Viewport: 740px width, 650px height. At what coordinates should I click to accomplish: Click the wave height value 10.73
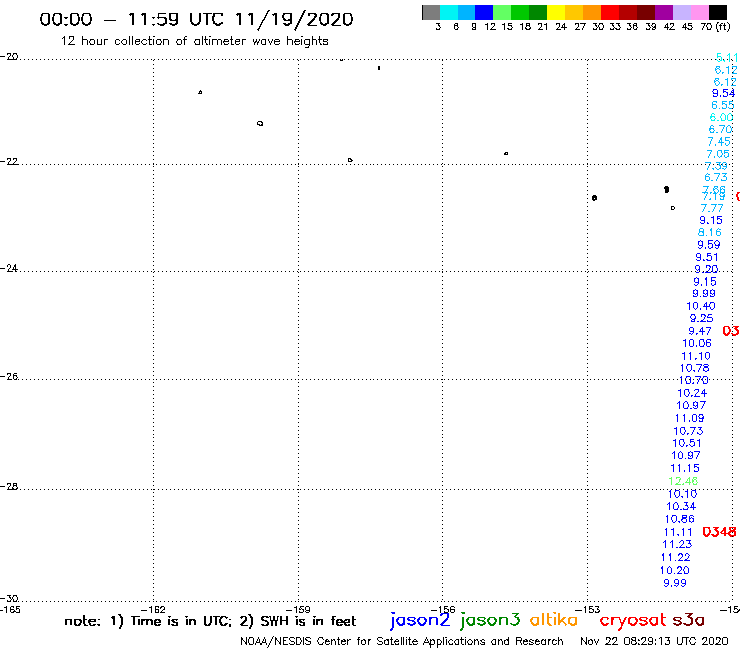688,431
